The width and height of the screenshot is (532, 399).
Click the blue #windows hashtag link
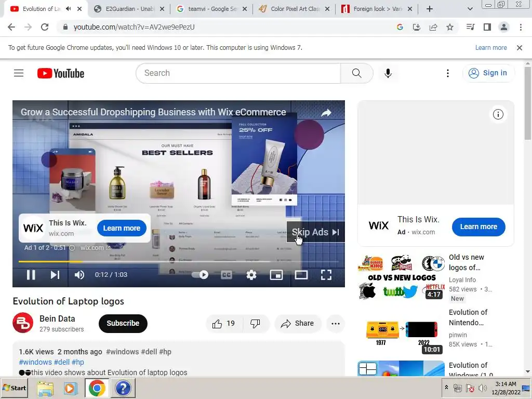pos(35,362)
